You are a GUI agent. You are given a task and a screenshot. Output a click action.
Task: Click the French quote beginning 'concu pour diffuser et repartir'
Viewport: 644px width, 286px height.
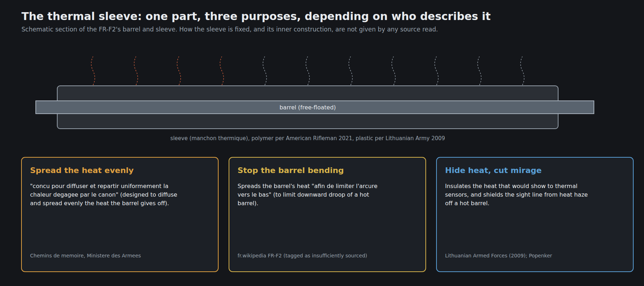pyautogui.click(x=103, y=194)
